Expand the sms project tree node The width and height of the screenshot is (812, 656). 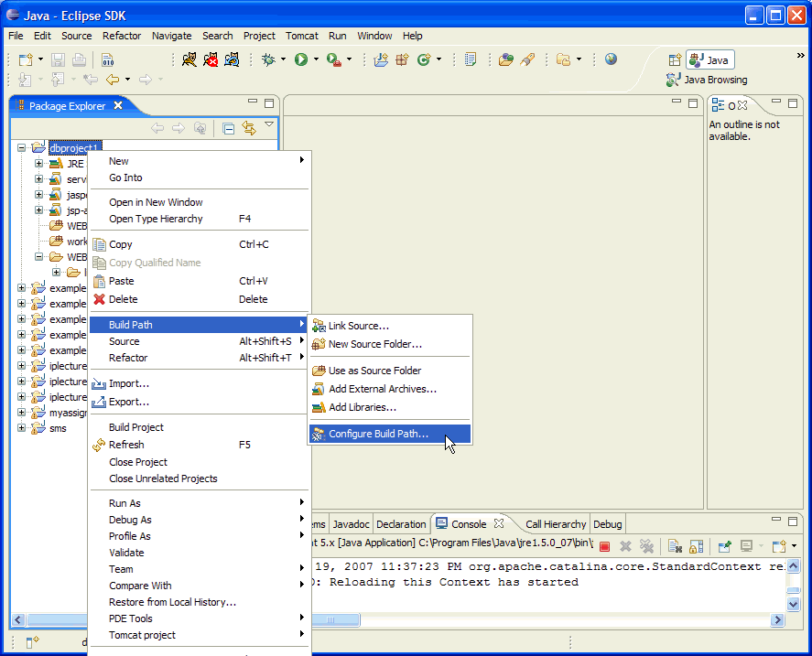click(x=22, y=428)
